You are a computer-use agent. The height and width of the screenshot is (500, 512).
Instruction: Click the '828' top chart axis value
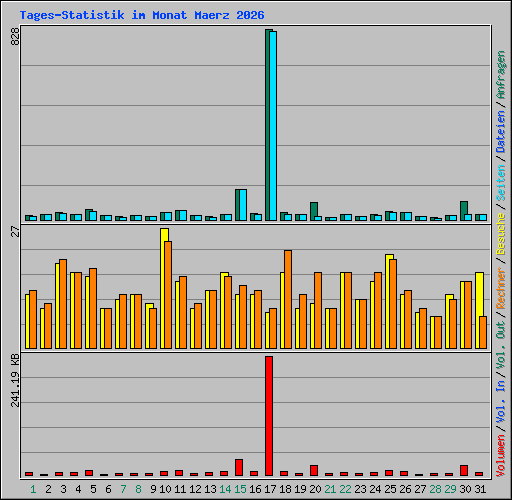15,37
